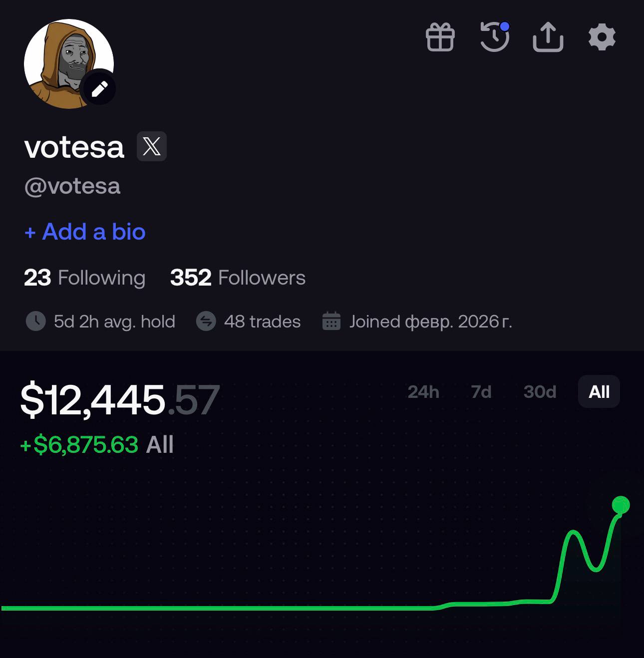Viewport: 644px width, 658px height.
Task: Open the gift rewards icon
Action: (x=440, y=37)
